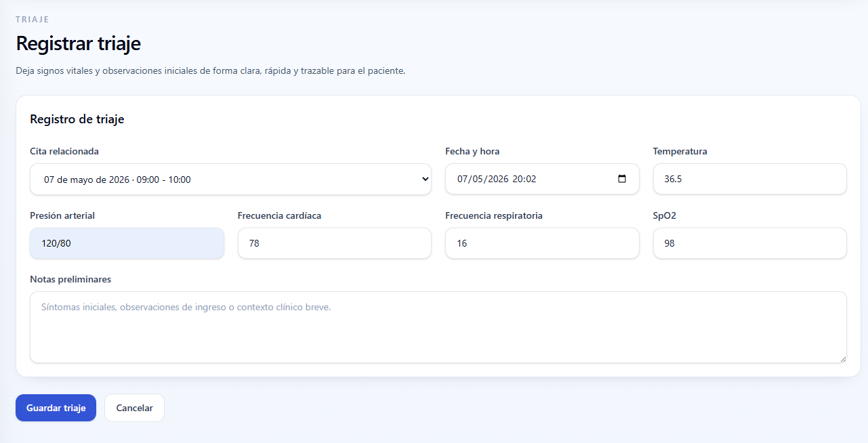Click the Cancelar button

point(134,408)
